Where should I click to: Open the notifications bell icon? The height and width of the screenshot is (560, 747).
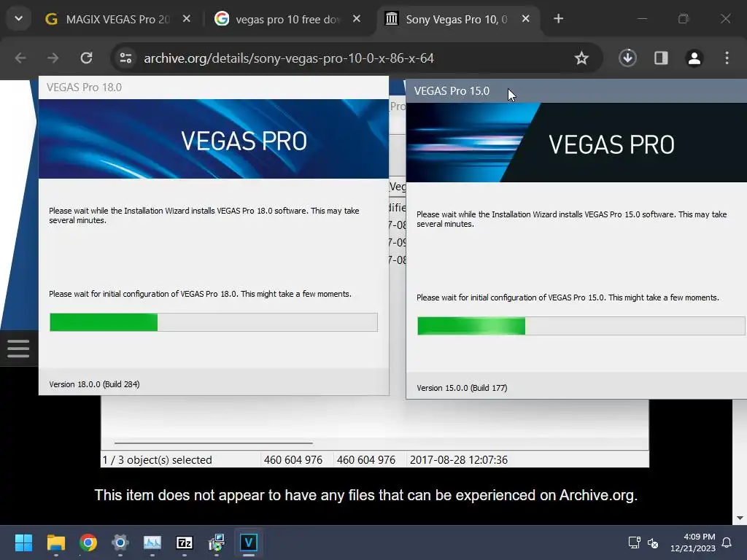[x=727, y=542]
